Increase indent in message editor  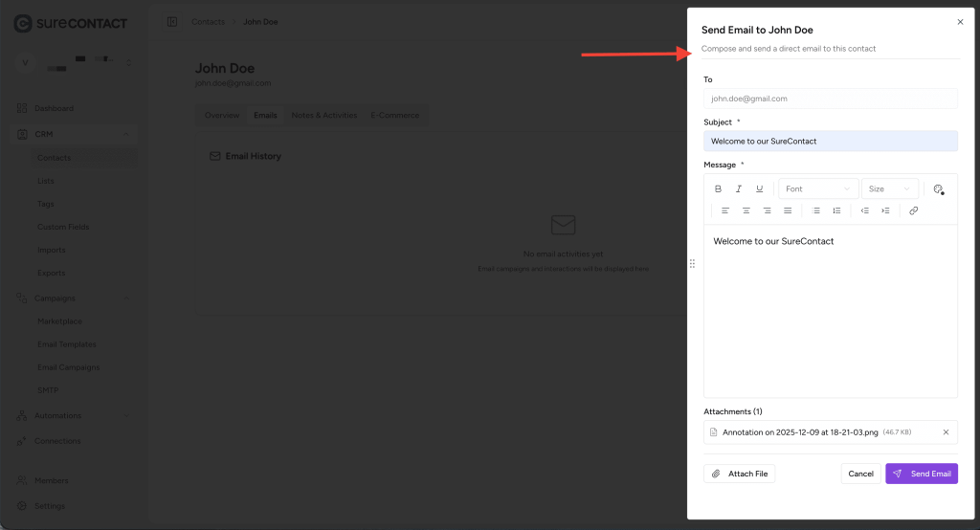point(885,210)
